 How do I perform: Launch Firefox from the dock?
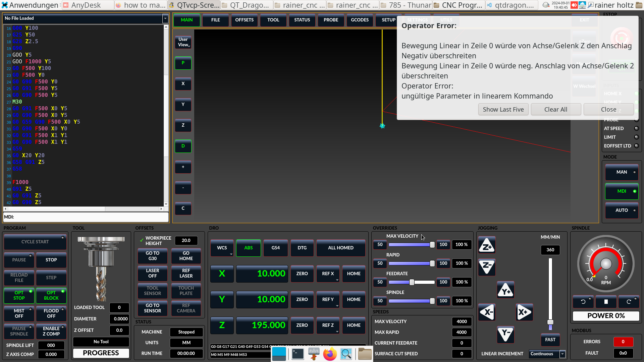(330, 354)
